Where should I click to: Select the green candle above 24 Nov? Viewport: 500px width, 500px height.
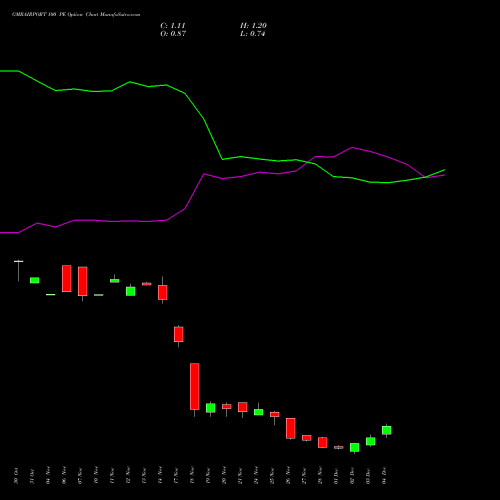point(259,412)
